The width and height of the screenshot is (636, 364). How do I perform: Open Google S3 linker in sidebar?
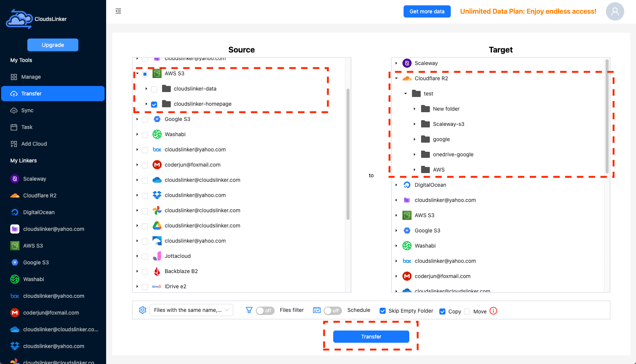[x=53, y=262]
